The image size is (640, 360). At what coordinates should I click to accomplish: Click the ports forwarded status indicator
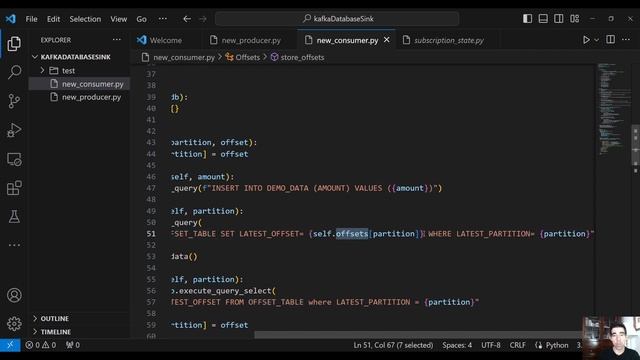click(73, 345)
